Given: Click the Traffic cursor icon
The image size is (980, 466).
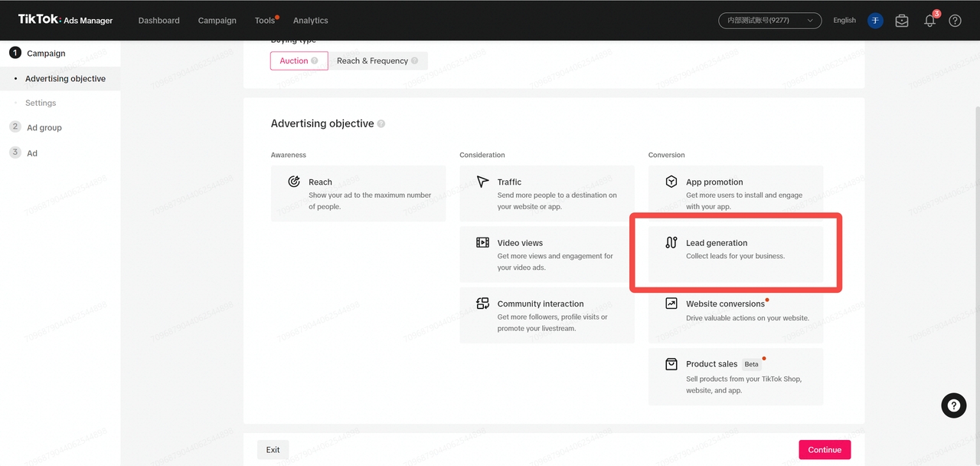Looking at the screenshot, I should [482, 182].
